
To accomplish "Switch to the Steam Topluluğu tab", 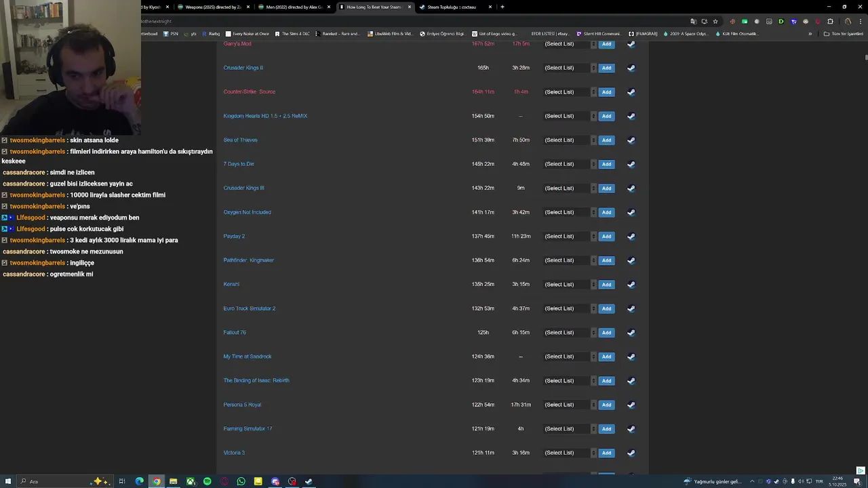I will pos(454,7).
